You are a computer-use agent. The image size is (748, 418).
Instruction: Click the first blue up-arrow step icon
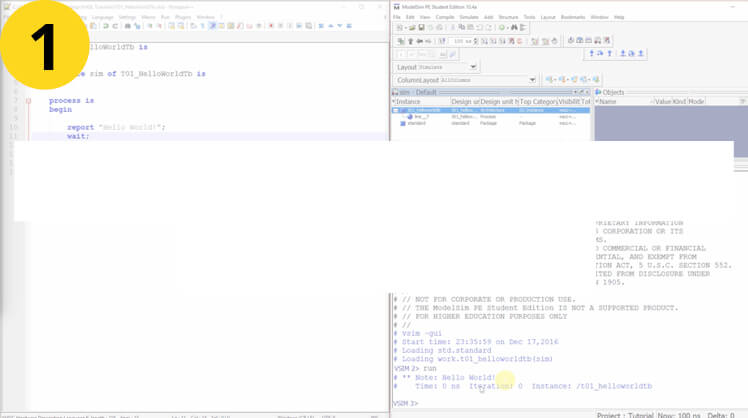pos(592,53)
